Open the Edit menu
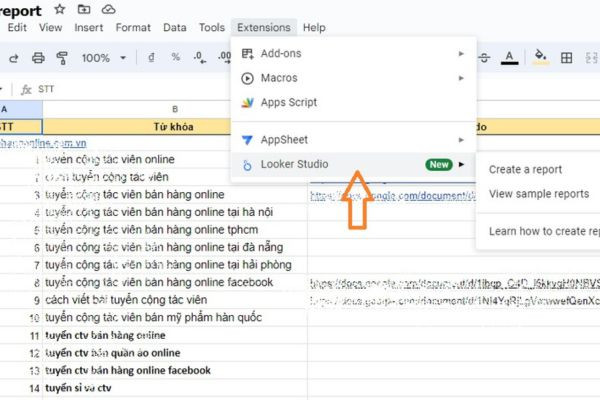The image size is (600, 400). click(x=17, y=28)
